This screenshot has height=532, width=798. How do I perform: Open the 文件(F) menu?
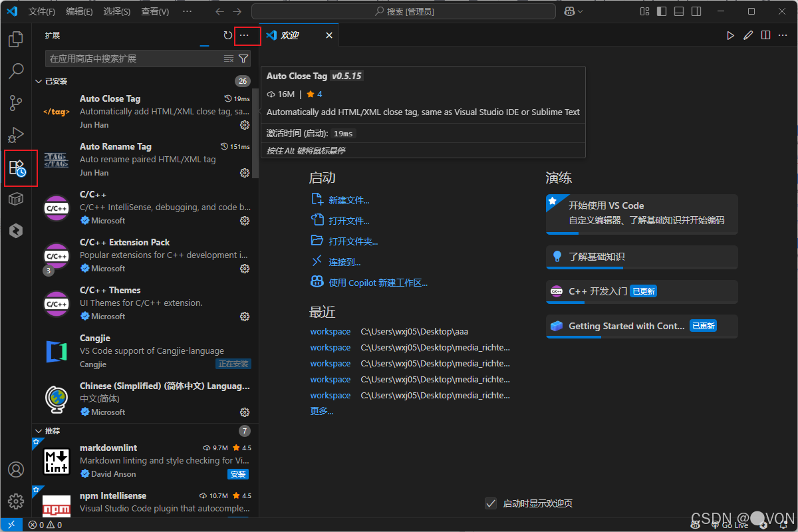coord(43,11)
